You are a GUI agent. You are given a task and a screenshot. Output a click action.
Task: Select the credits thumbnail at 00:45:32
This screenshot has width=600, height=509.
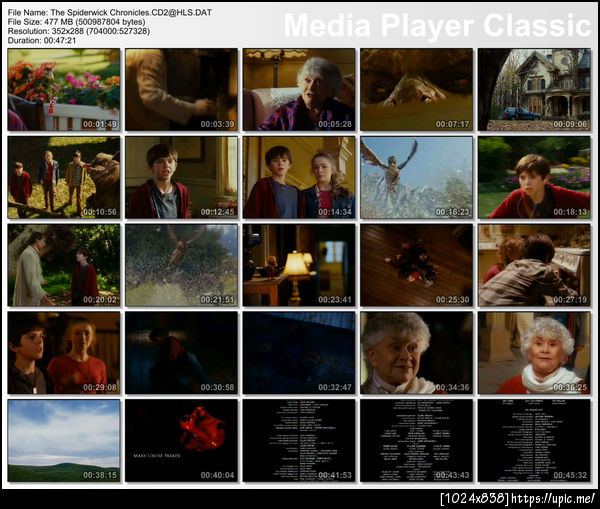(534, 440)
